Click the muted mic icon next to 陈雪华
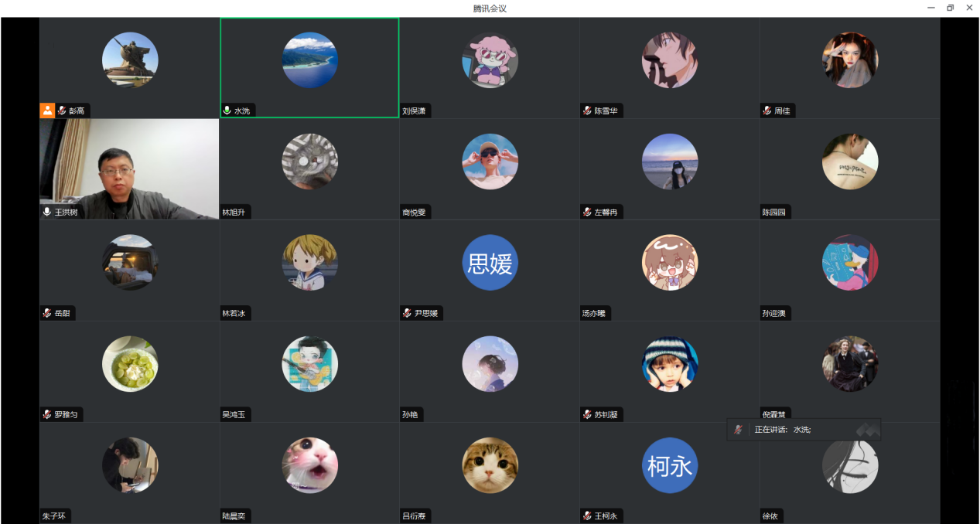Image resolution: width=980 pixels, height=524 pixels. (588, 111)
